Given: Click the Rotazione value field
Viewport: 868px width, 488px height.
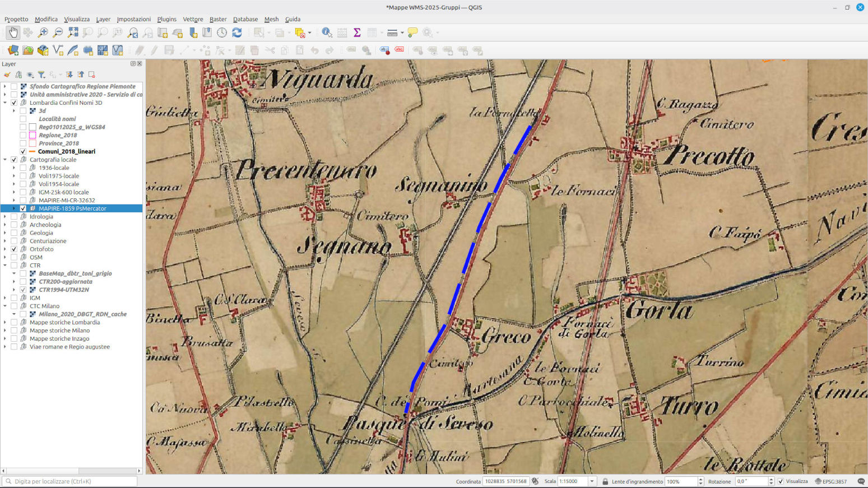Looking at the screenshot, I should pyautogui.click(x=751, y=481).
